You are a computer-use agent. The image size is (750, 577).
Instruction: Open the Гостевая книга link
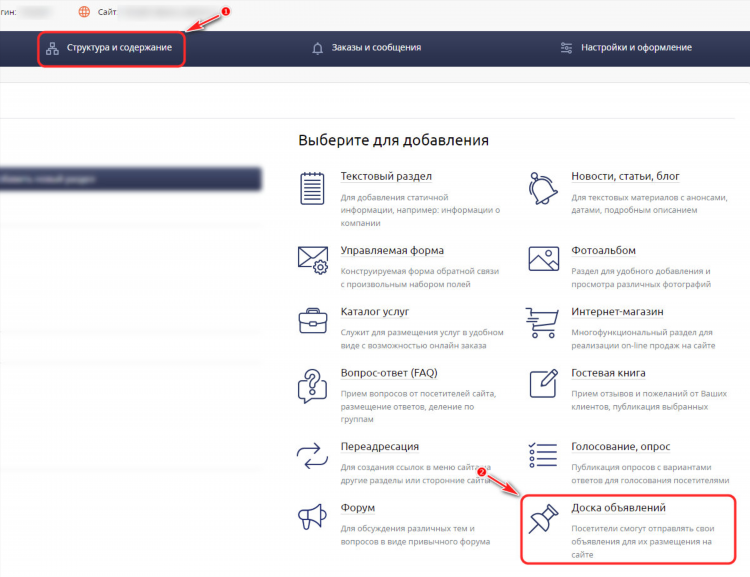(608, 373)
